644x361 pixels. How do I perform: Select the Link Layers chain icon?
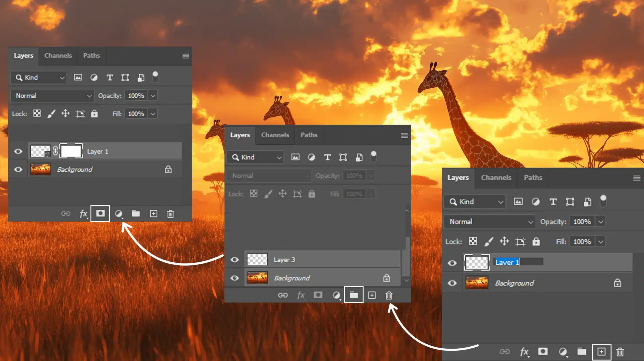click(x=66, y=214)
